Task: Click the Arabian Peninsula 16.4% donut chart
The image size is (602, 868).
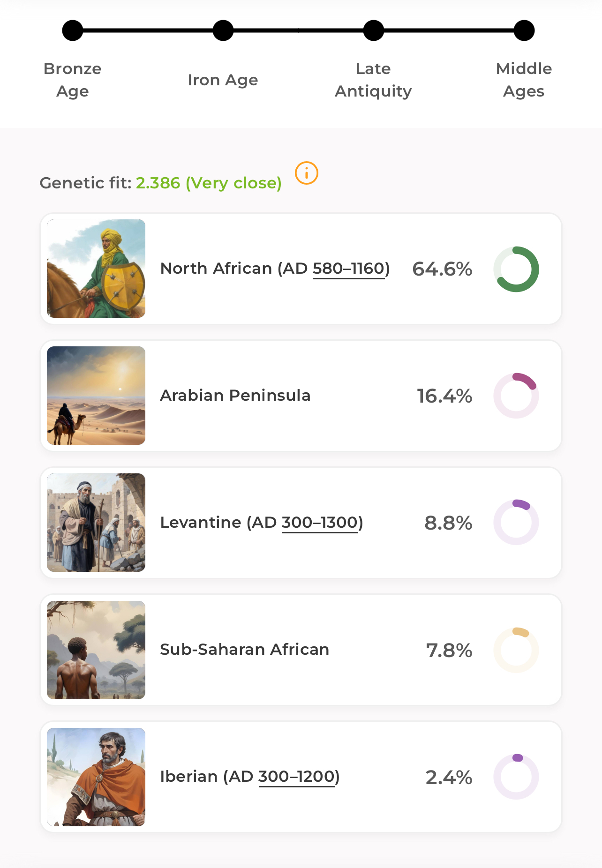Action: click(516, 396)
